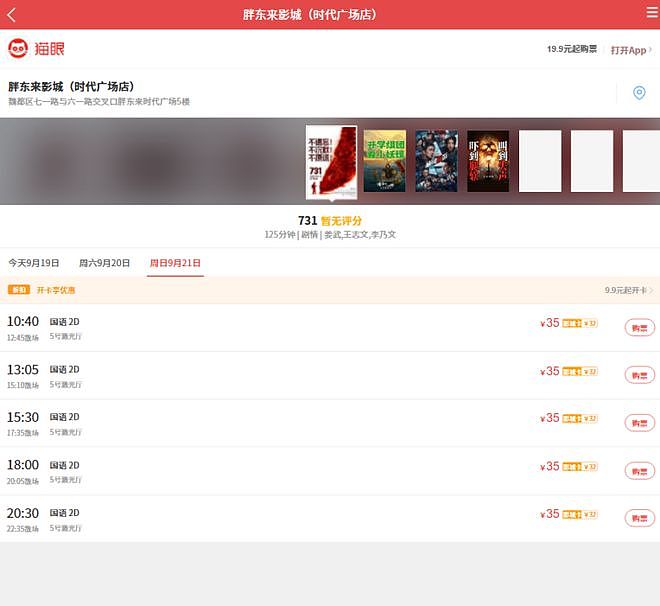
Task: Select the 731 movie poster
Action: tap(331, 162)
